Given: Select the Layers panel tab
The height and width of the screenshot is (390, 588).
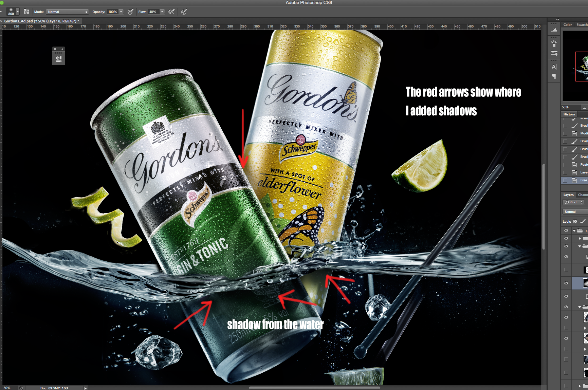Looking at the screenshot, I should [x=569, y=195].
